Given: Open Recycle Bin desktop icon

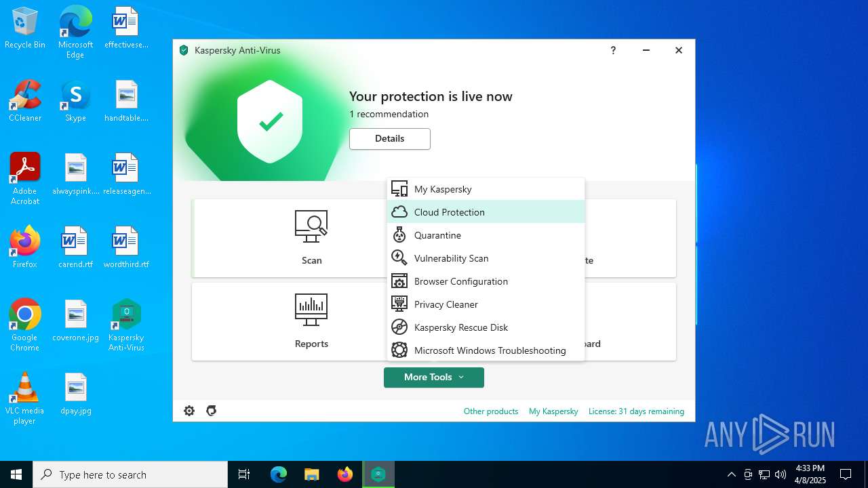Looking at the screenshot, I should coord(25,28).
